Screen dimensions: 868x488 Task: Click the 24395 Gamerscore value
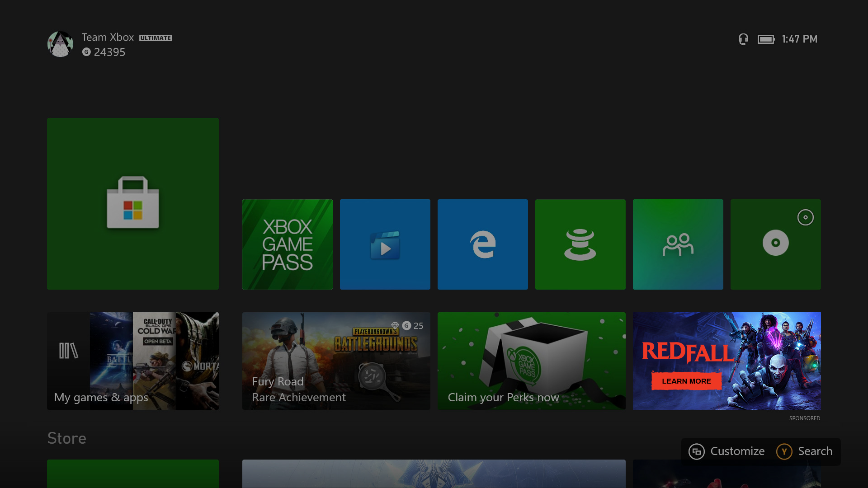pos(109,52)
